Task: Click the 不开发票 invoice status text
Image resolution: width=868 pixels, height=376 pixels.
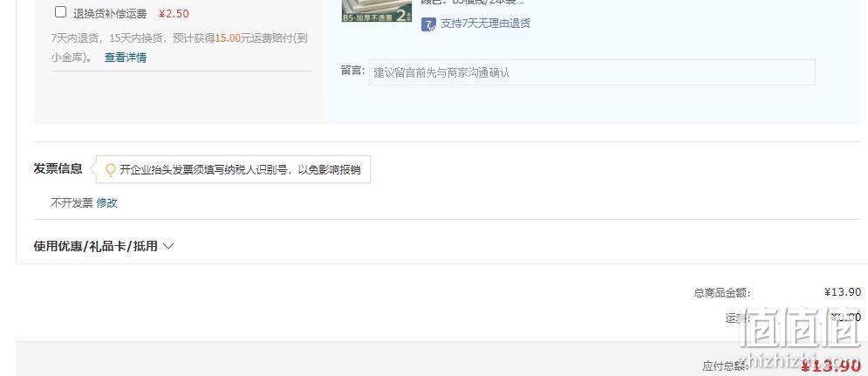Action: 72,203
